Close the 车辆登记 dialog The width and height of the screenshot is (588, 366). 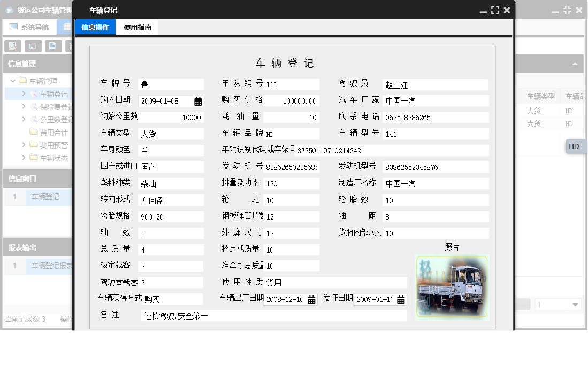click(507, 10)
